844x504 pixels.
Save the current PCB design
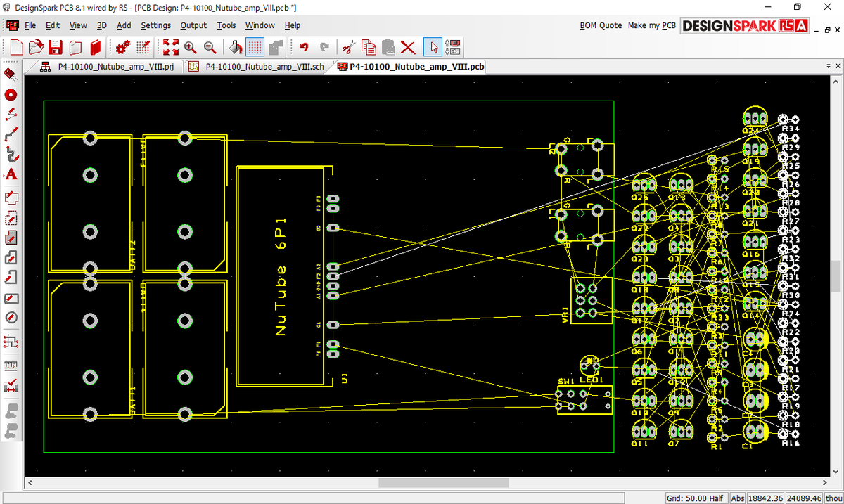pos(55,47)
